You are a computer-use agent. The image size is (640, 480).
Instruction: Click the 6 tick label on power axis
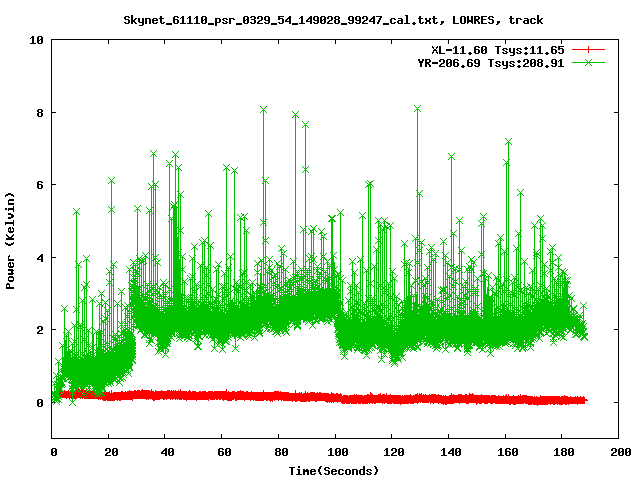pyautogui.click(x=39, y=185)
